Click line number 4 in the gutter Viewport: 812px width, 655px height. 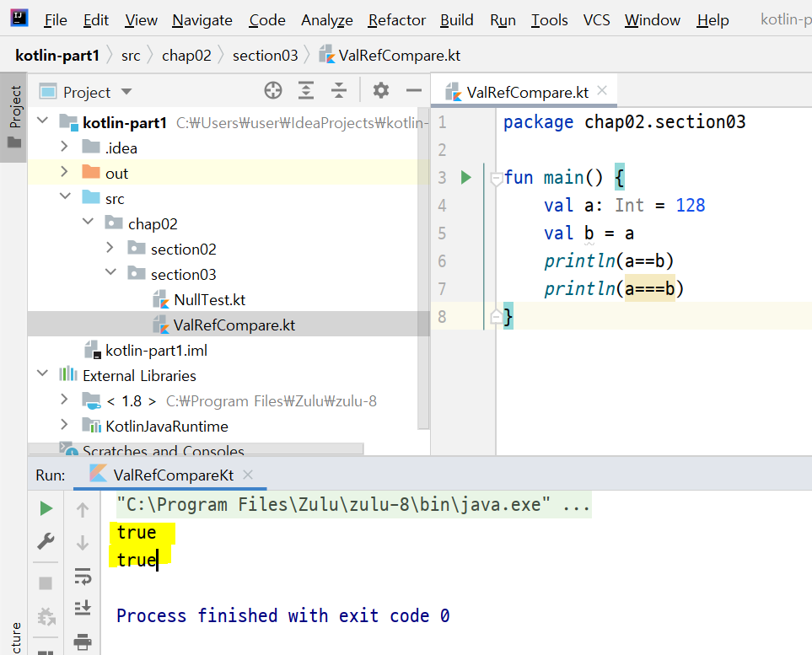(442, 206)
